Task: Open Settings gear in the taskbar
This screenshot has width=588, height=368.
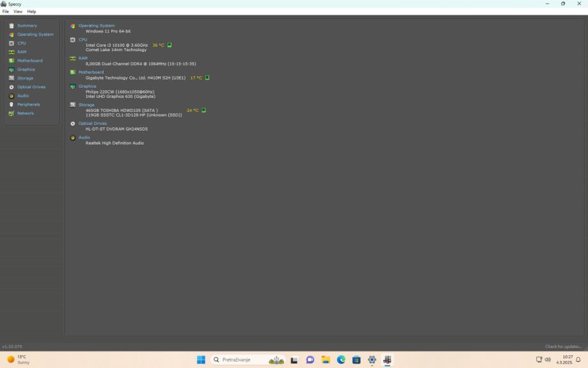Action: [372, 360]
